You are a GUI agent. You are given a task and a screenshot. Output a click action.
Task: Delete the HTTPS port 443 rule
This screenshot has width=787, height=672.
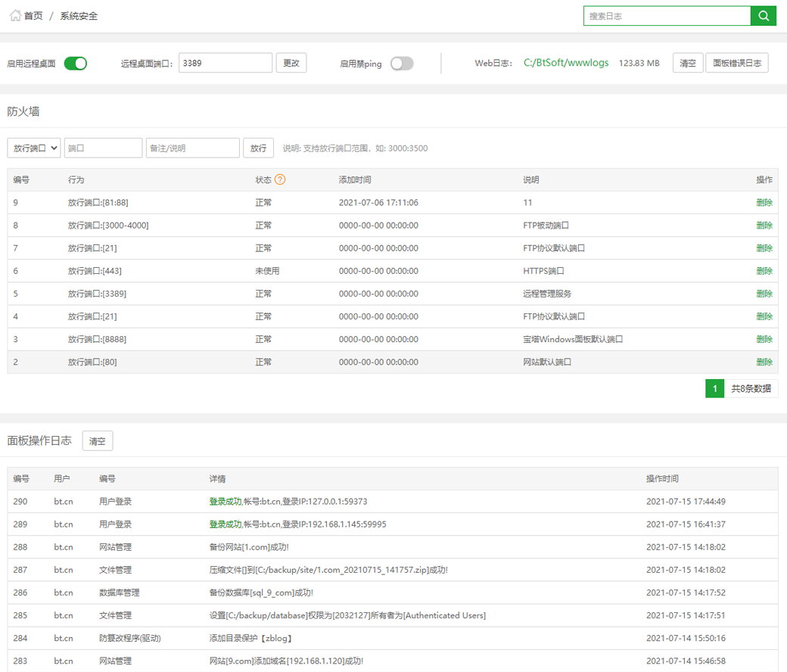[764, 271]
